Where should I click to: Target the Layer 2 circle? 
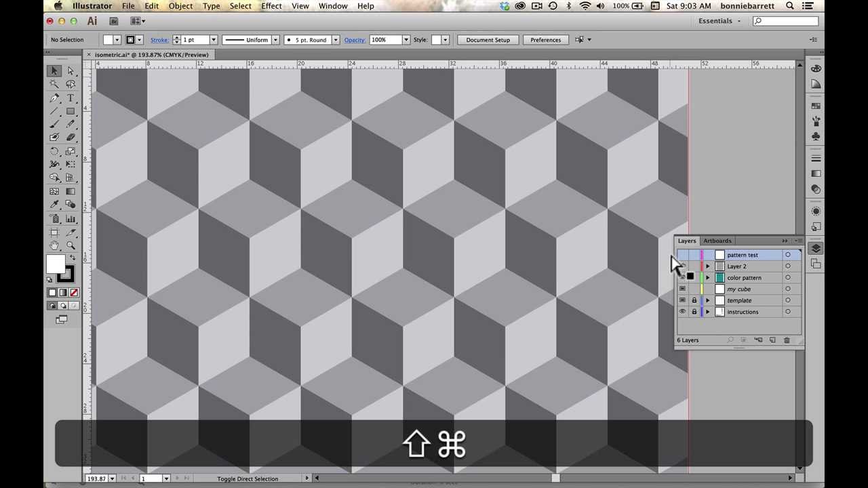[x=787, y=266]
